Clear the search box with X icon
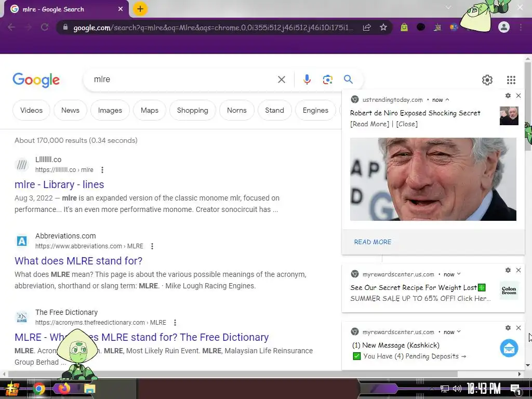The image size is (532, 399). [282, 79]
